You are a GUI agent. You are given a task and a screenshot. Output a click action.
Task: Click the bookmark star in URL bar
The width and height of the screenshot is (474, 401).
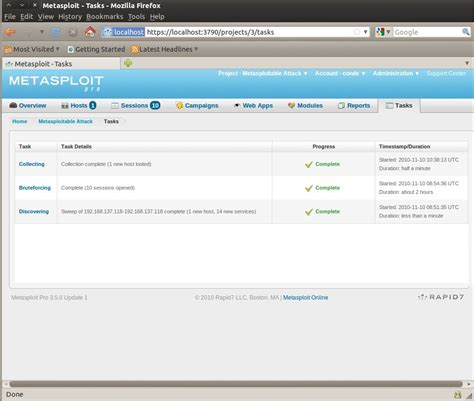click(x=356, y=32)
